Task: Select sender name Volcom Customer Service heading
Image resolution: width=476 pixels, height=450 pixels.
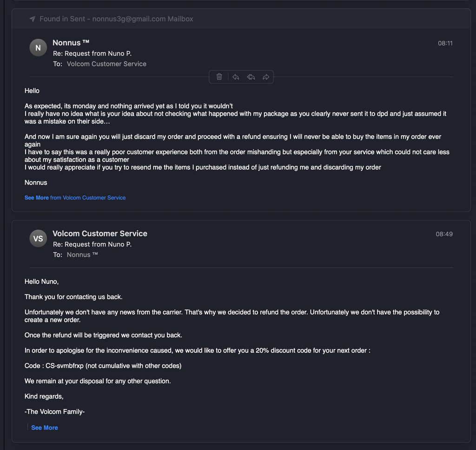Action: (100, 233)
